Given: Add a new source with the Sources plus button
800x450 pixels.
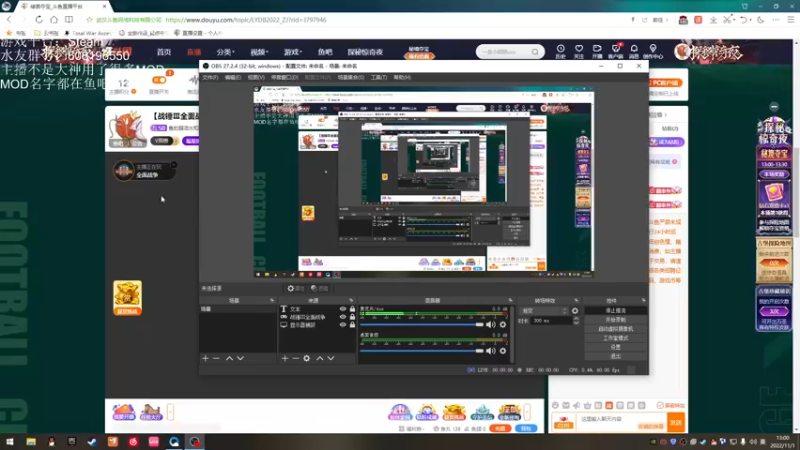Looking at the screenshot, I should (x=285, y=359).
